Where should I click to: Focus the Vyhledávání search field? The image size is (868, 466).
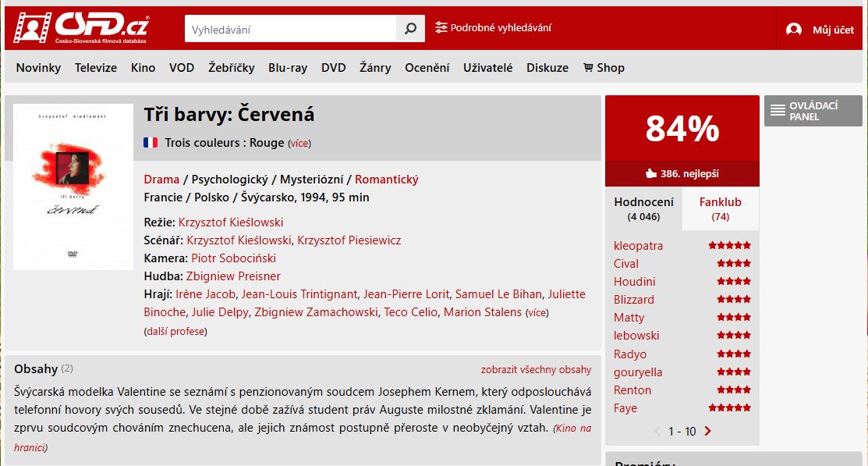click(291, 29)
